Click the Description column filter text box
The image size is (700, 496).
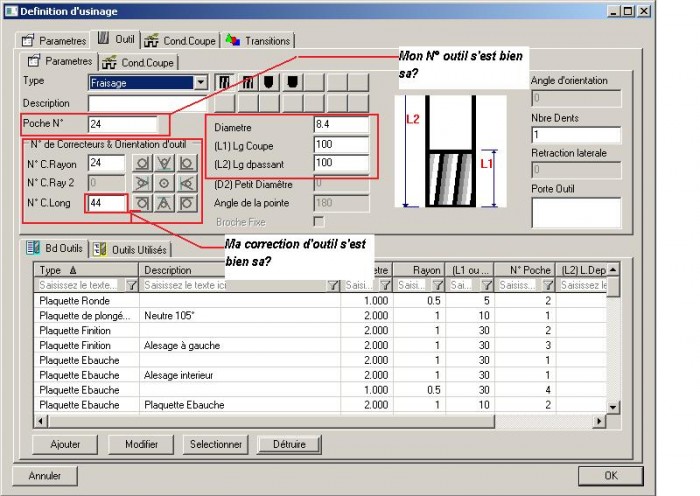click(x=234, y=285)
